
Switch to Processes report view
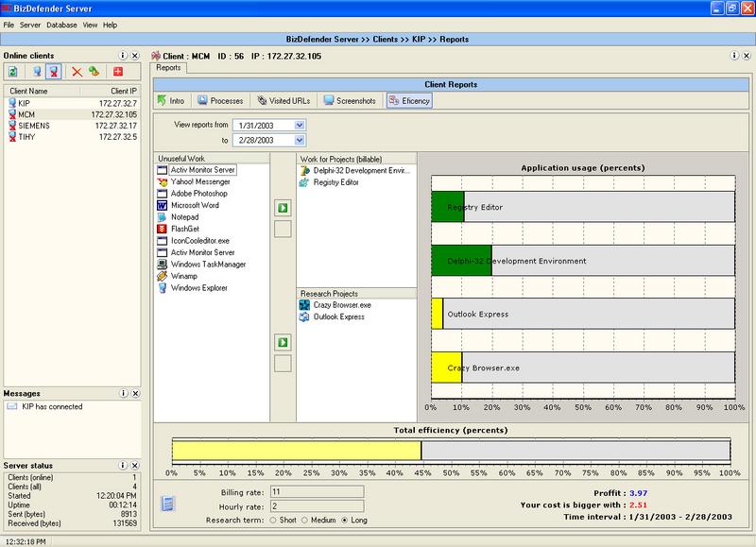220,101
